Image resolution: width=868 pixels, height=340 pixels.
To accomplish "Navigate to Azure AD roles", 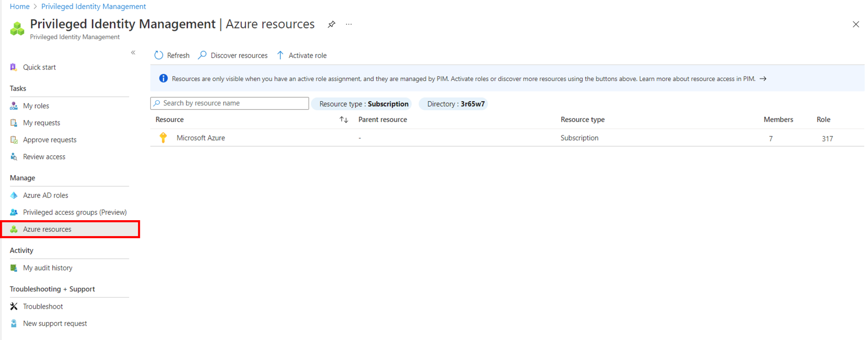I will point(45,195).
